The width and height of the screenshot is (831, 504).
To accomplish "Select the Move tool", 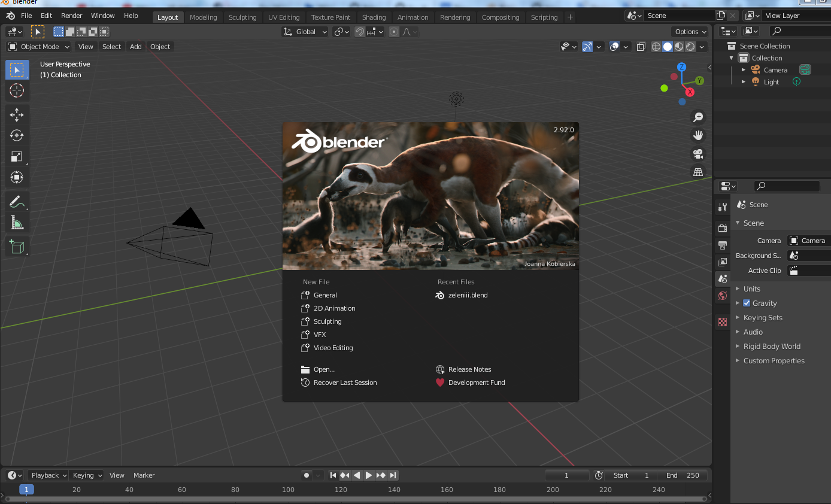I will (17, 115).
